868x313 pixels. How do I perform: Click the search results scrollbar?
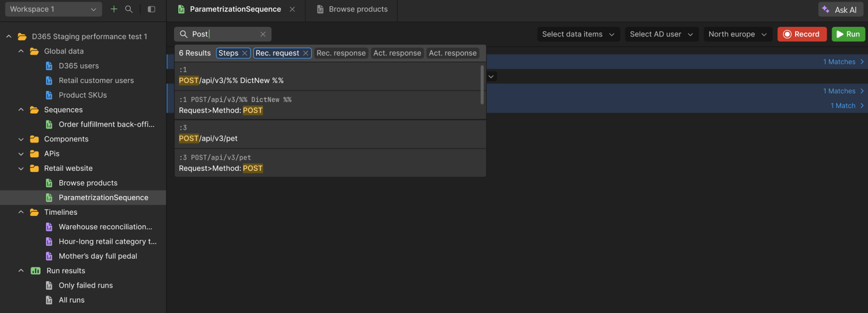coord(482,84)
